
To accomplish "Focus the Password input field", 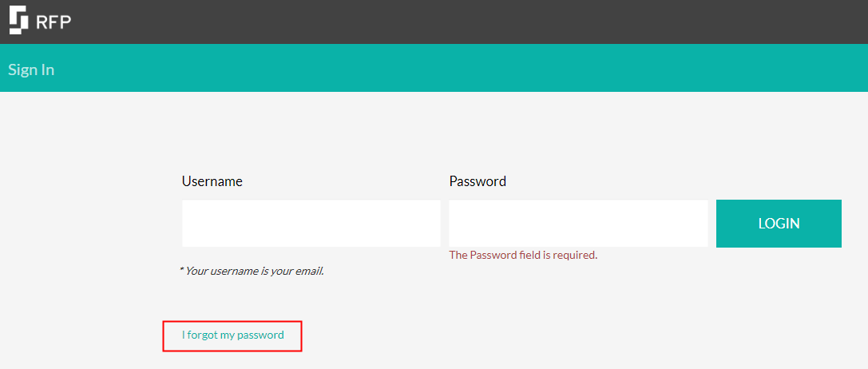I will pos(578,224).
